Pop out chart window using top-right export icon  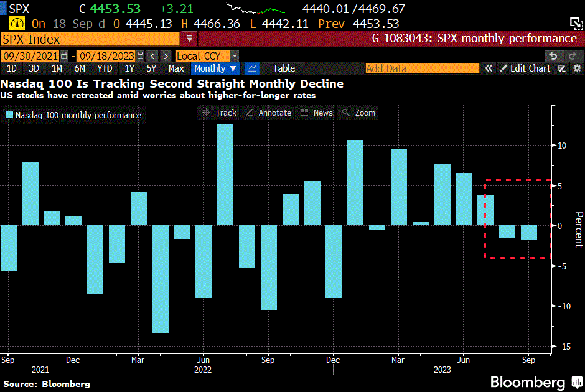click(x=576, y=24)
